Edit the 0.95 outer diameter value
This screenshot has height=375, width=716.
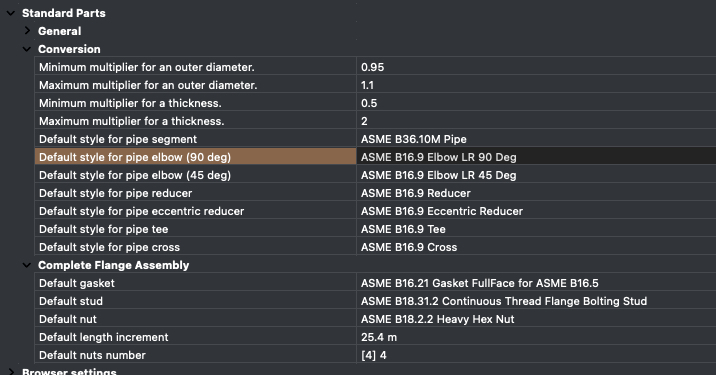pyautogui.click(x=536, y=67)
